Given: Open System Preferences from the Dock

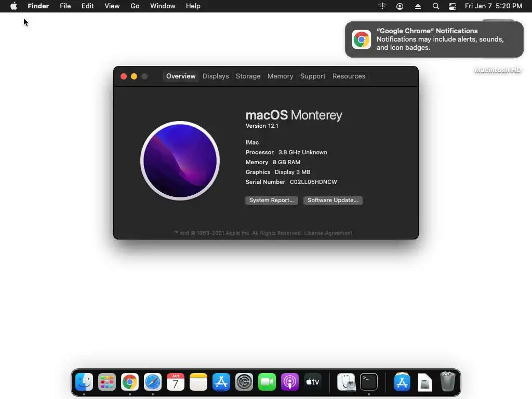Looking at the screenshot, I should (244, 382).
